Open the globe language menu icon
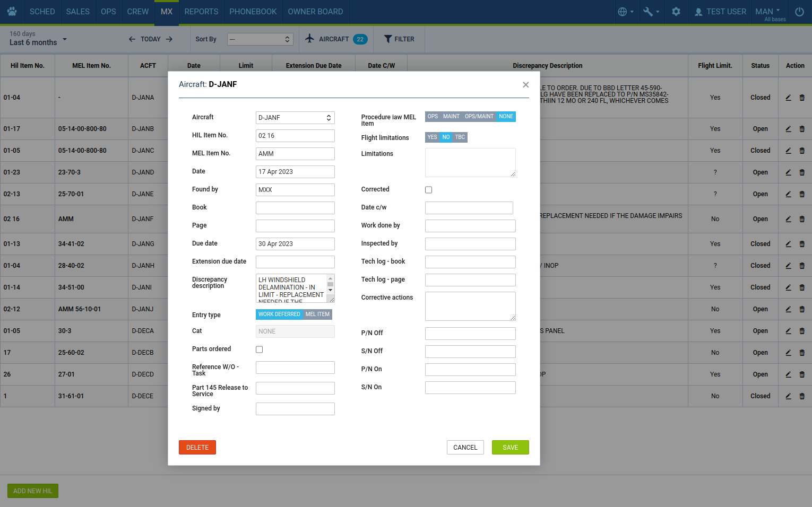Screen dimensions: 812x507 tap(623, 12)
